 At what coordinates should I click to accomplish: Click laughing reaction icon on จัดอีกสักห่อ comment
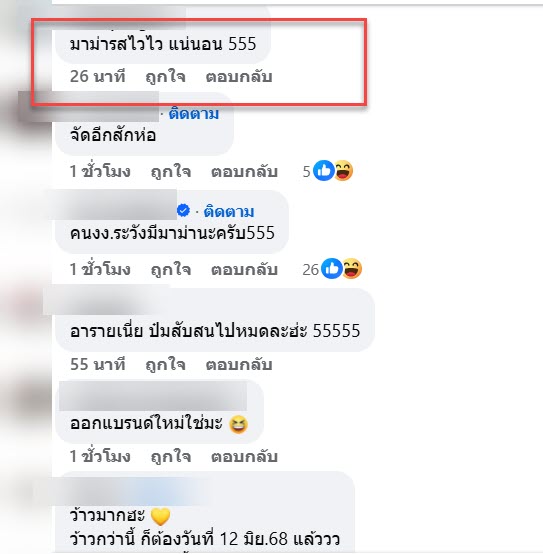(x=343, y=171)
